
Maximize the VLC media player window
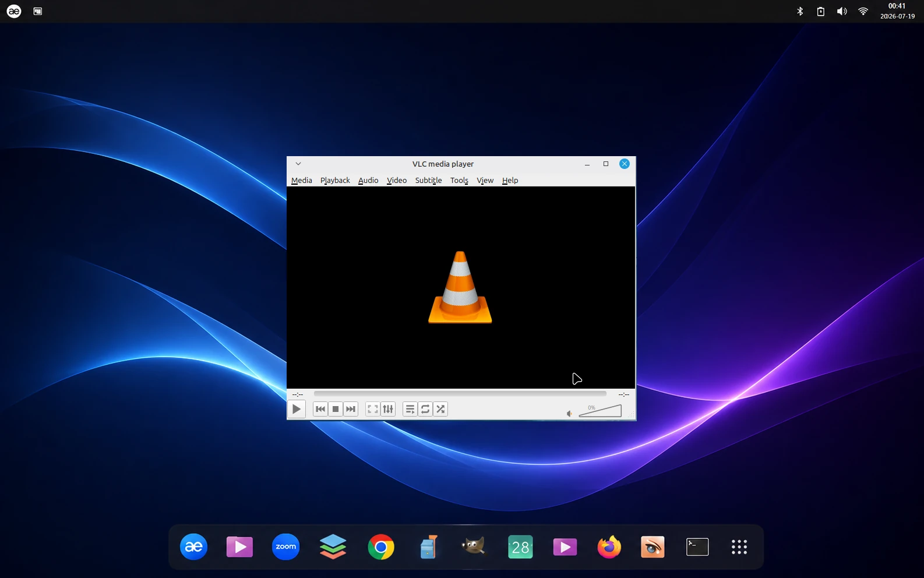coord(606,164)
